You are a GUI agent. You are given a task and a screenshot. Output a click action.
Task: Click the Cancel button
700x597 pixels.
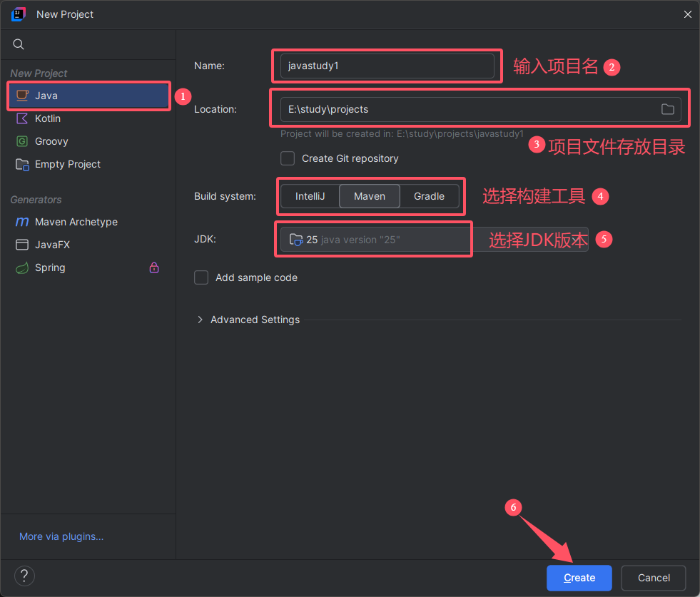[654, 578]
